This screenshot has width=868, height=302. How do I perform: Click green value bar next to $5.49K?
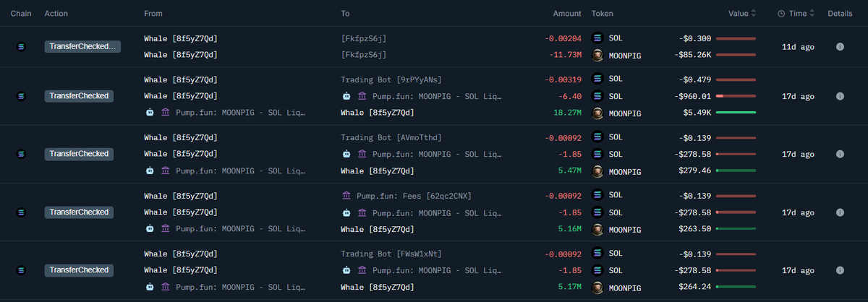point(736,113)
